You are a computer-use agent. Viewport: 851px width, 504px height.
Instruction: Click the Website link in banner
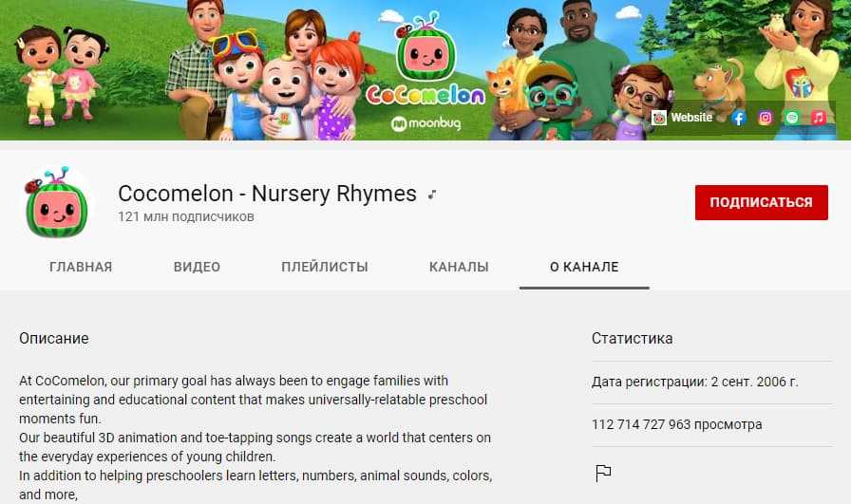(690, 117)
